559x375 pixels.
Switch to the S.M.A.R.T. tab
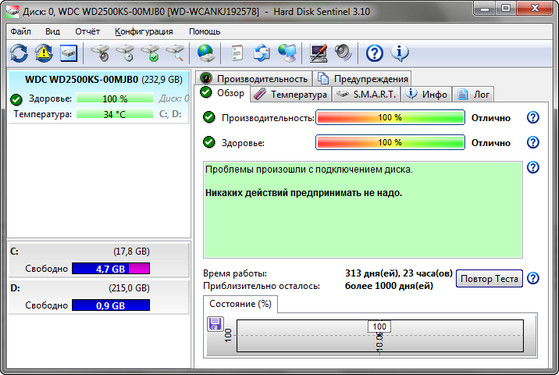click(366, 94)
